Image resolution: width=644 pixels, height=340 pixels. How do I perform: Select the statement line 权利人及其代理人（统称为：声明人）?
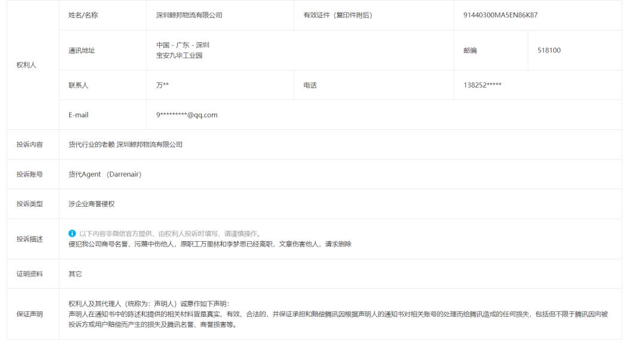[148, 304]
